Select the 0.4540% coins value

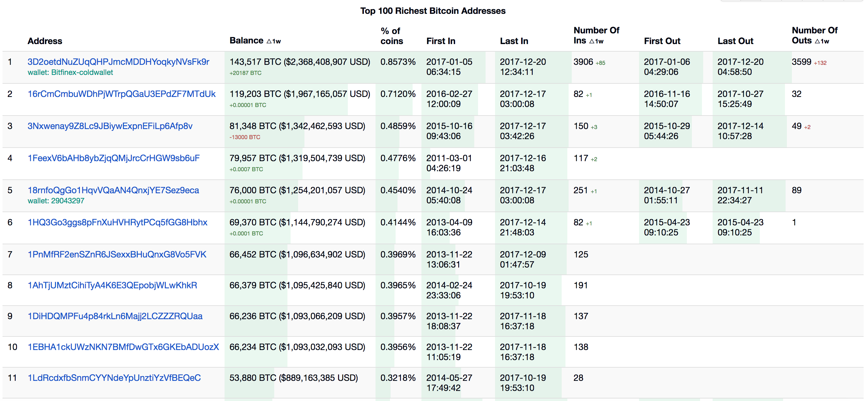398,190
